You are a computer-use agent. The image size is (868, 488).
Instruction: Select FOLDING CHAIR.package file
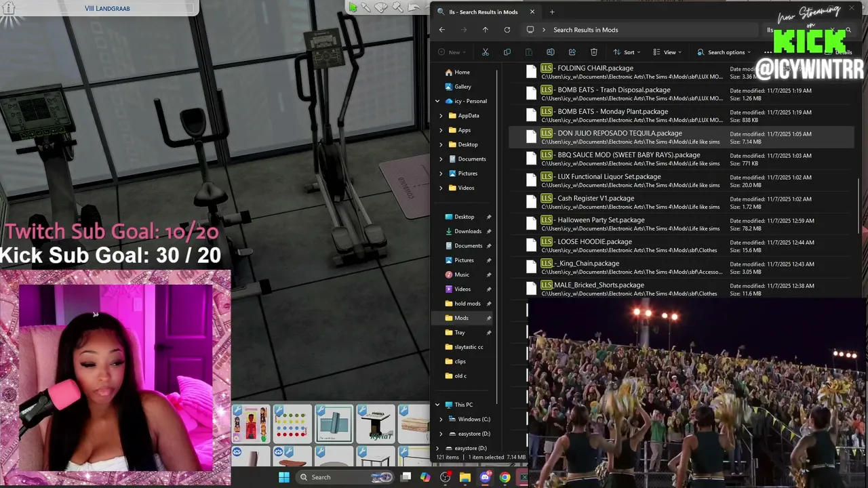[681, 72]
